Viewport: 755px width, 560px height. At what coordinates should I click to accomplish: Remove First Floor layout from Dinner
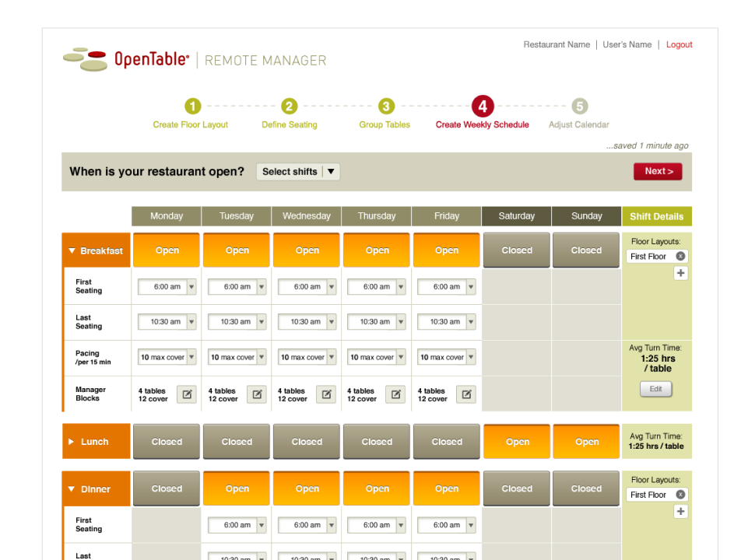tap(680, 495)
